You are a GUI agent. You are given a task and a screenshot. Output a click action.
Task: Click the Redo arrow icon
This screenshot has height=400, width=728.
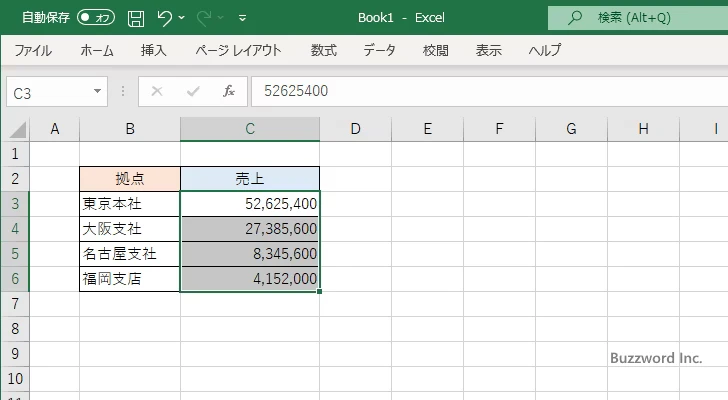point(204,18)
